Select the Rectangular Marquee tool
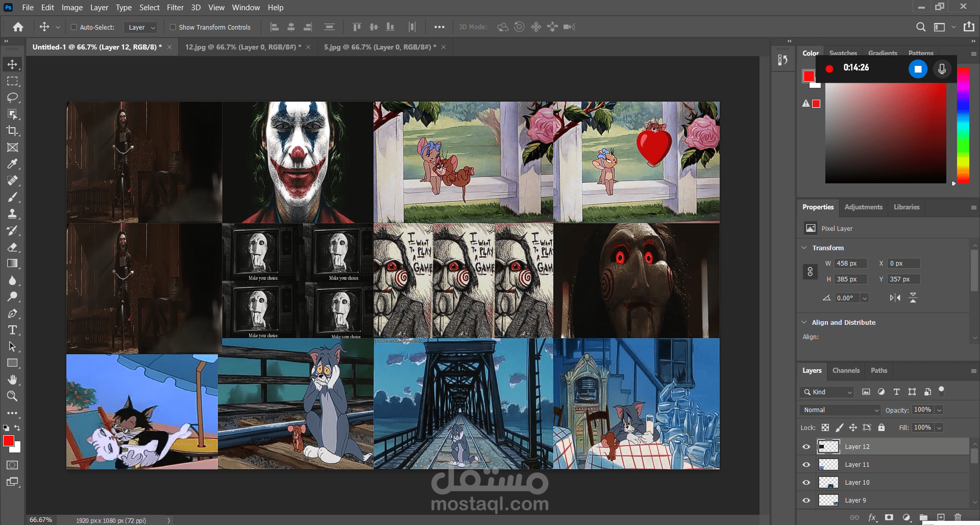 tap(12, 81)
